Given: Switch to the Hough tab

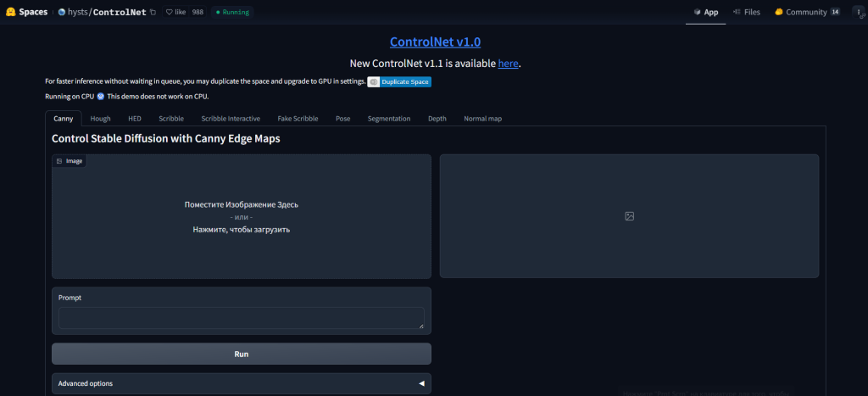Looking at the screenshot, I should [x=100, y=119].
